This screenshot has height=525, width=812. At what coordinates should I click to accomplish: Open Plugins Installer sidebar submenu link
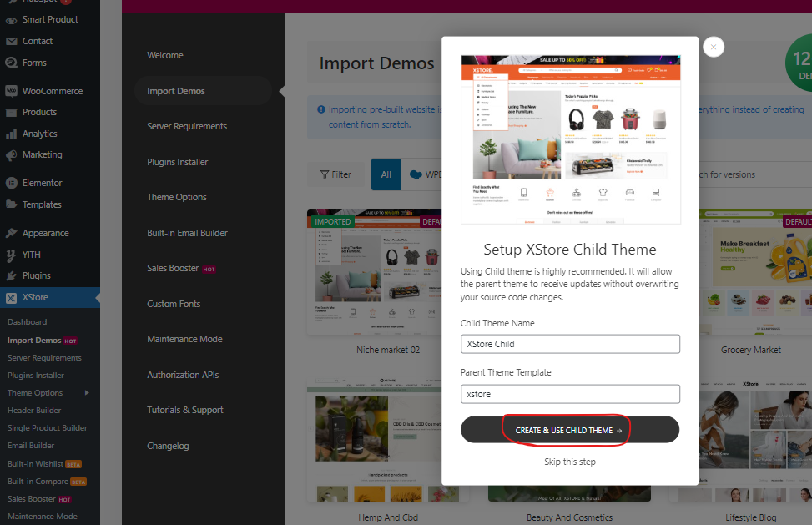click(36, 376)
